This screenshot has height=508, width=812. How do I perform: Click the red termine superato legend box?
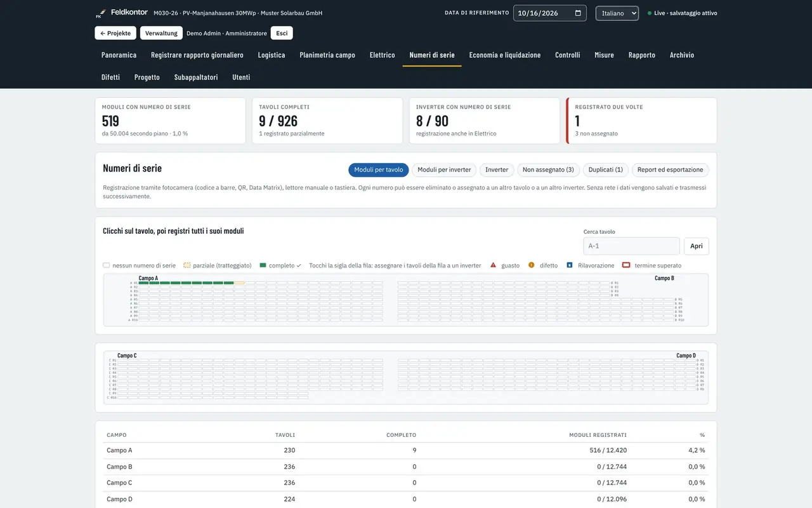626,265
